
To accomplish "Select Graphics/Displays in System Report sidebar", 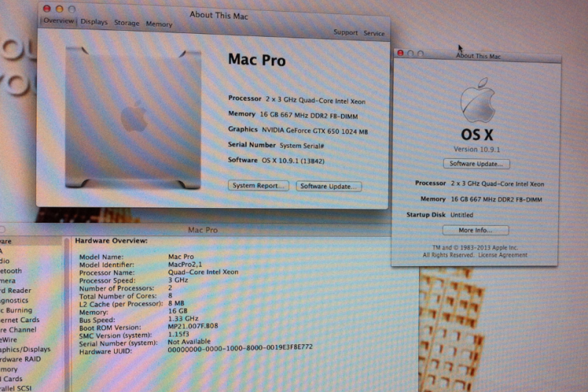I will tap(25, 349).
